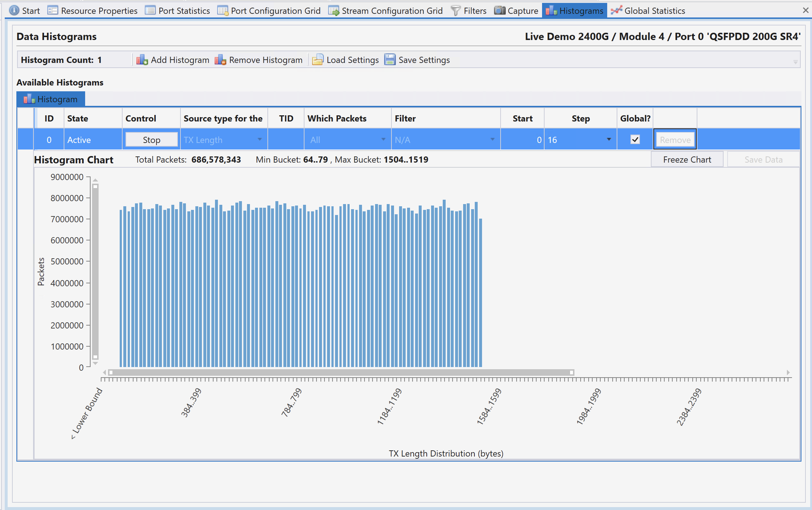Click the Global? column header
The height and width of the screenshot is (510, 812).
tap(635, 119)
